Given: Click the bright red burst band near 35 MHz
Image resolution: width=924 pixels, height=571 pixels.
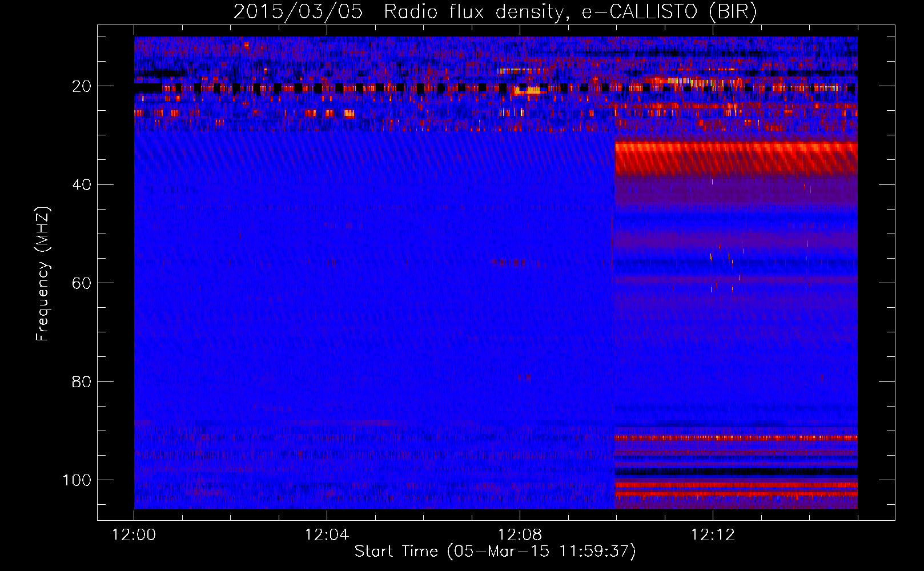Looking at the screenshot, I should pos(736,158).
